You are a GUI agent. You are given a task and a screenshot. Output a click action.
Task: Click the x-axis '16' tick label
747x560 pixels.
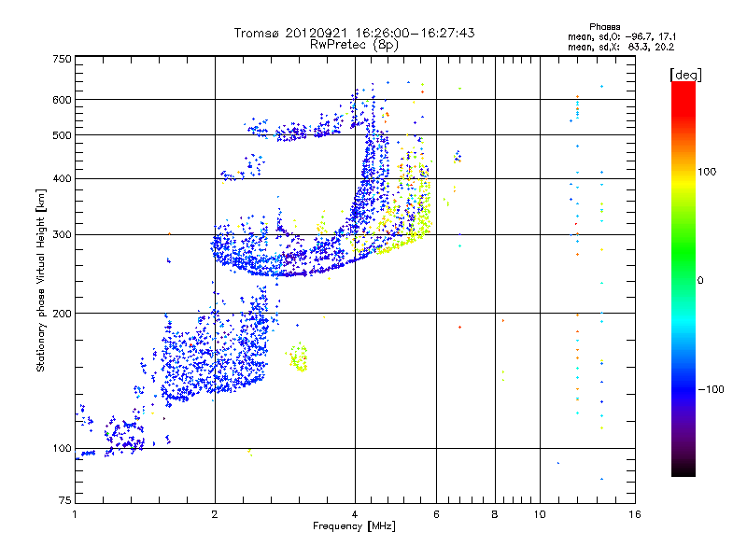pyautogui.click(x=635, y=514)
